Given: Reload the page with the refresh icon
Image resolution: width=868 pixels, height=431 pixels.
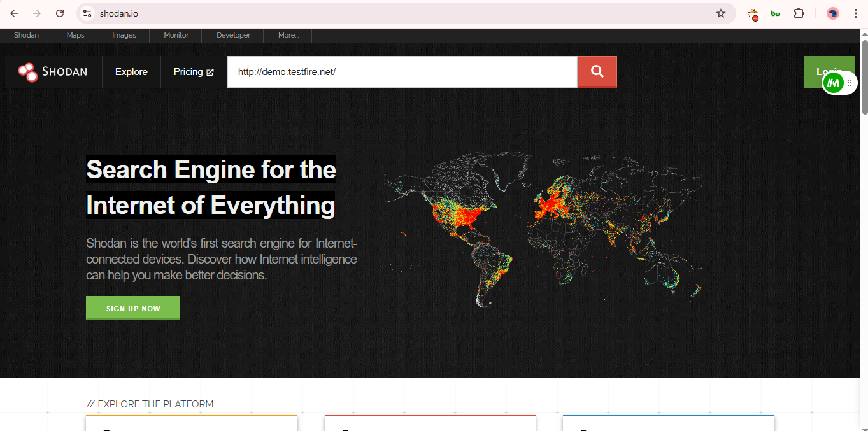Looking at the screenshot, I should pyautogui.click(x=60, y=13).
